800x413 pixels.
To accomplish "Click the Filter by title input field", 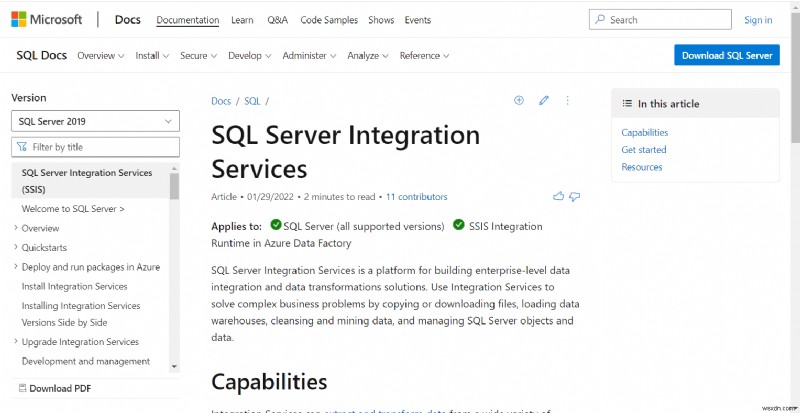I will tap(95, 147).
